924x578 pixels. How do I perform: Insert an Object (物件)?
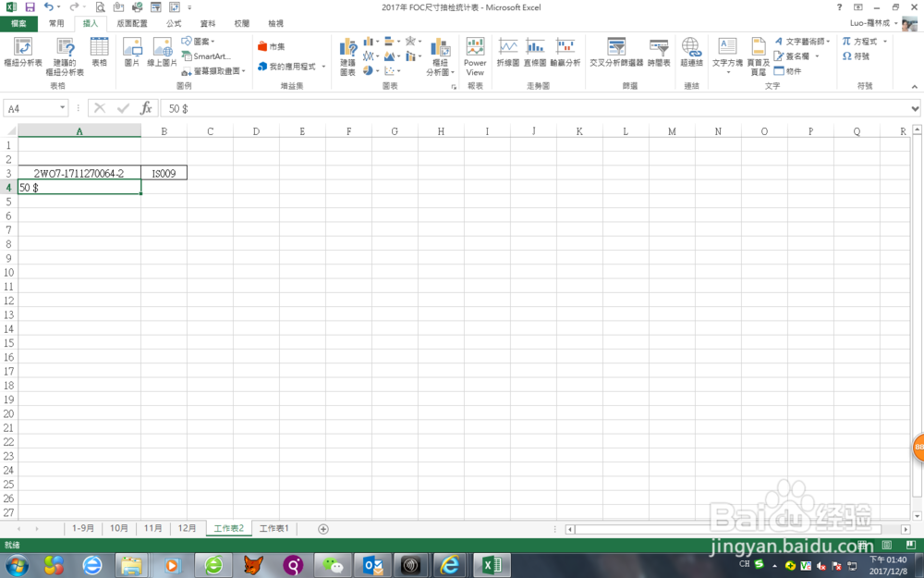[787, 71]
